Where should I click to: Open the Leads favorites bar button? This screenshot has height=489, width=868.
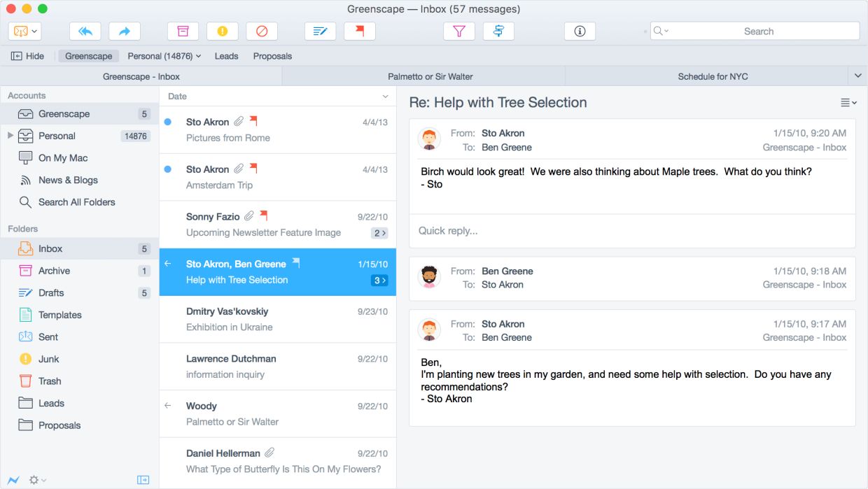(226, 56)
